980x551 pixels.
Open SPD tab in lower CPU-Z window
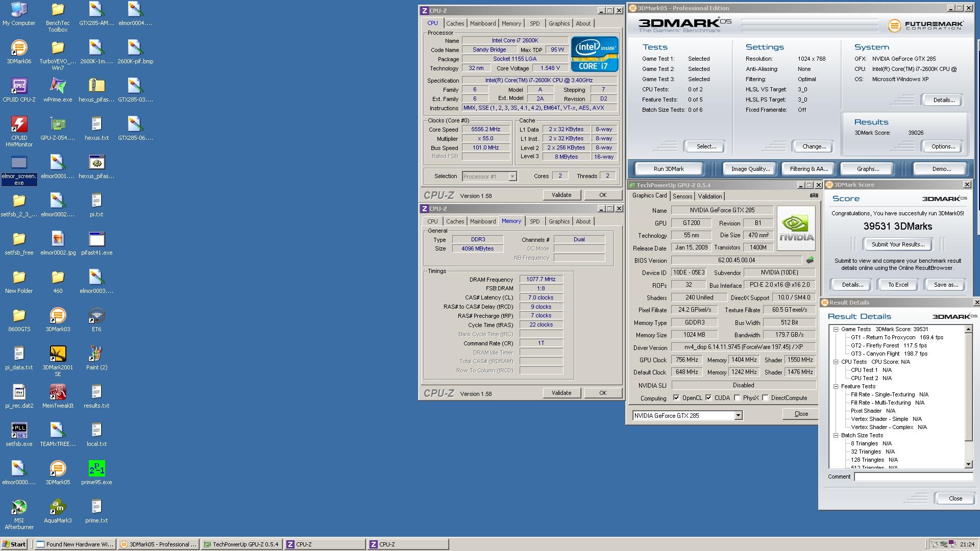click(x=534, y=221)
